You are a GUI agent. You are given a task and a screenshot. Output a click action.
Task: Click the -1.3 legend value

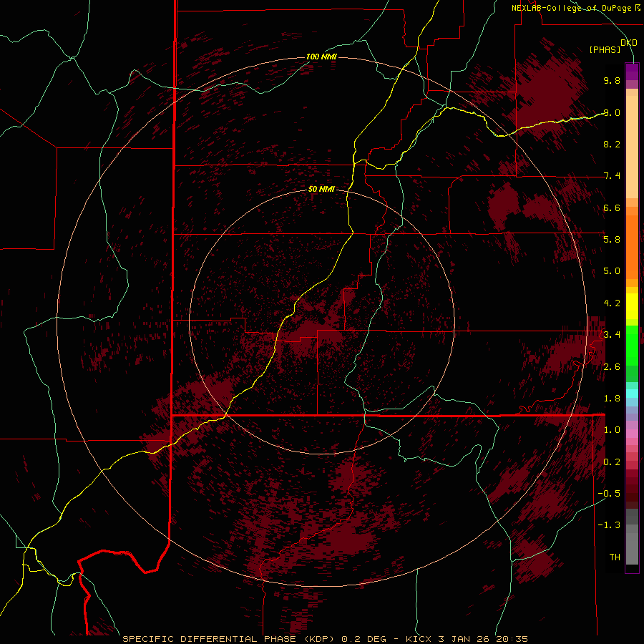pyautogui.click(x=609, y=525)
